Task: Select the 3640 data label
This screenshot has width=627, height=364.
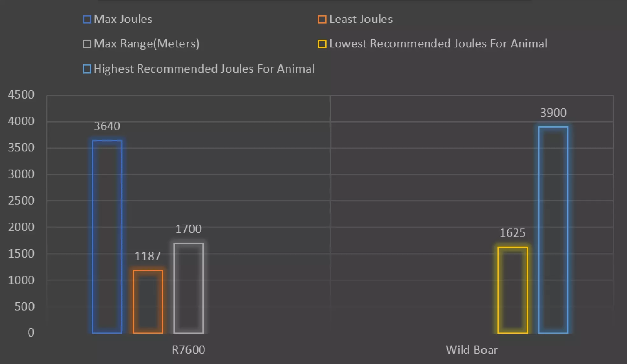Action: (107, 126)
